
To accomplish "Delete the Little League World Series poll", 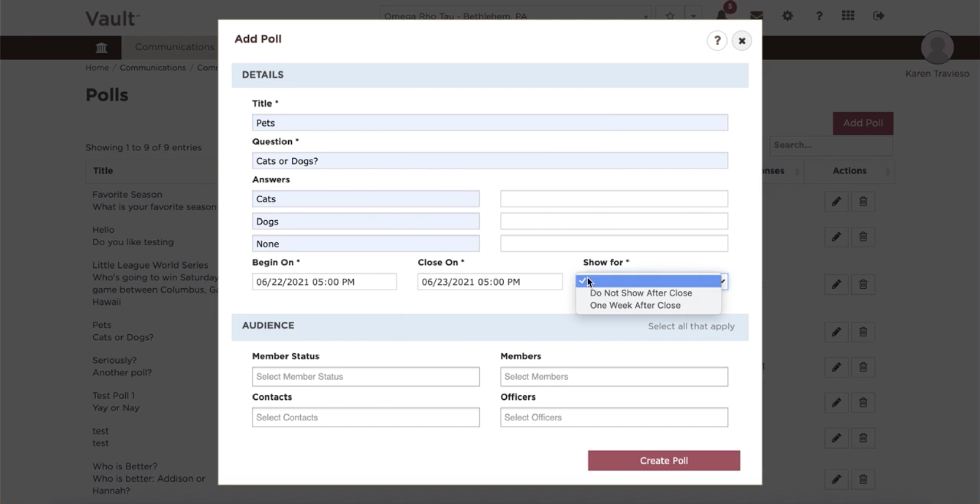I will click(x=863, y=284).
